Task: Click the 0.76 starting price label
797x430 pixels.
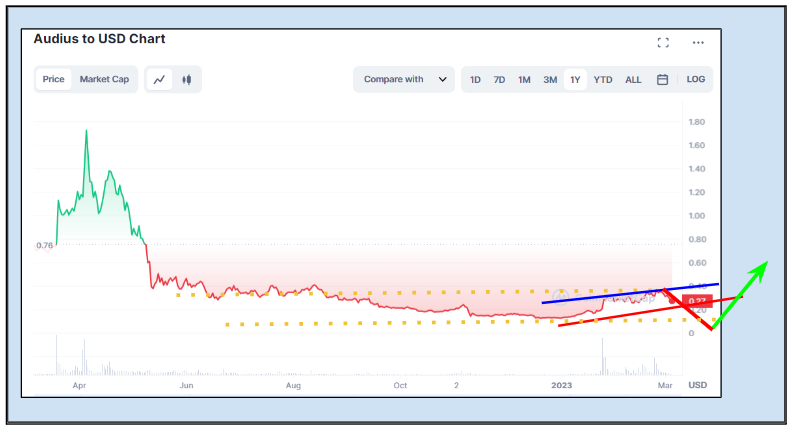Action: 45,245
